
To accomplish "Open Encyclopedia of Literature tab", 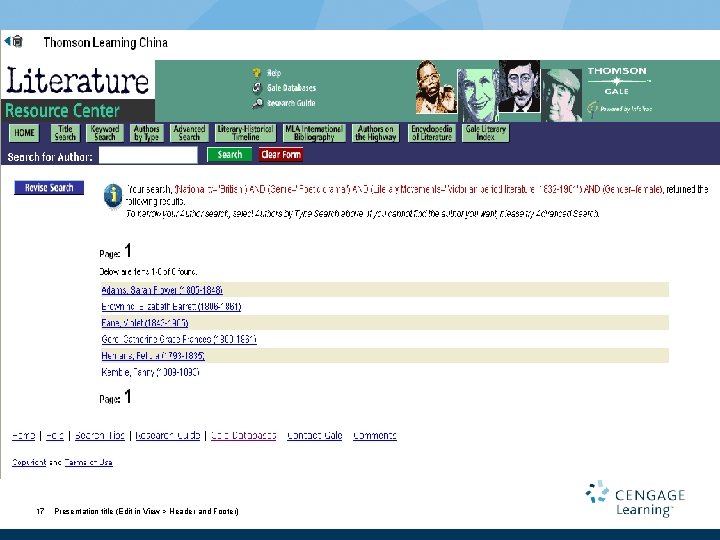I will tap(432, 133).
